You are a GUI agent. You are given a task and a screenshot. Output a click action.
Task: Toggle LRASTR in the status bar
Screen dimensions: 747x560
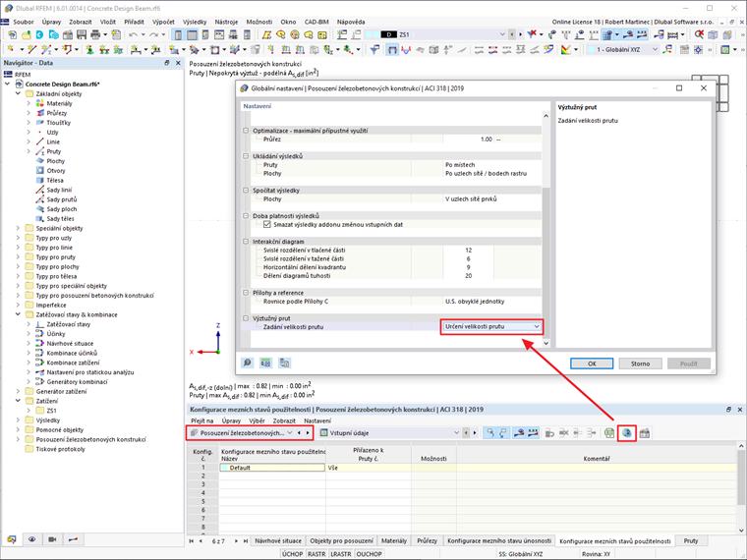341,554
